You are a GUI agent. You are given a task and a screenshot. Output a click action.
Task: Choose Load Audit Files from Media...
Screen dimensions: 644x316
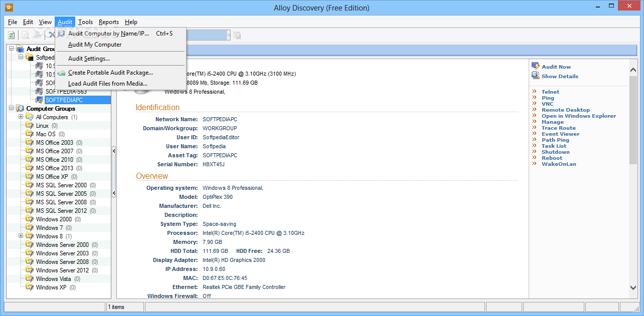click(x=121, y=84)
